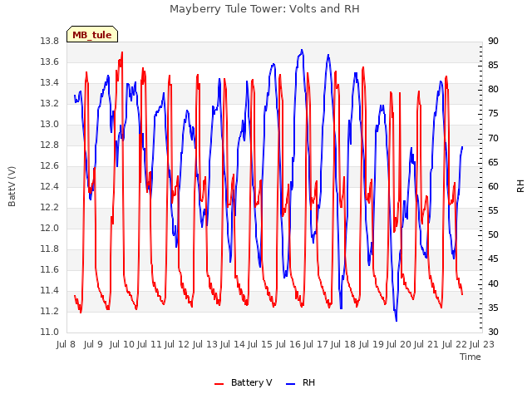Click the Jul 21 date label
The image size is (532, 399).
tap(426, 345)
